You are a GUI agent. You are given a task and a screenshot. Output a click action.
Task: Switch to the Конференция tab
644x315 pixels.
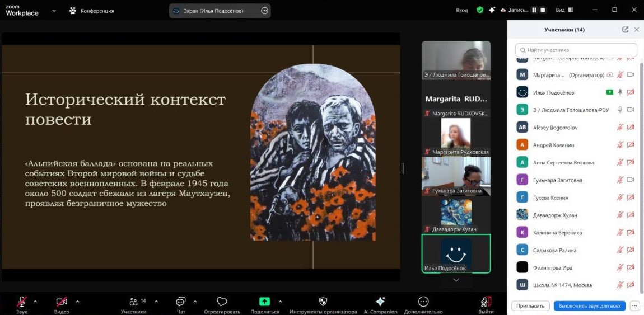pyautogui.click(x=92, y=11)
